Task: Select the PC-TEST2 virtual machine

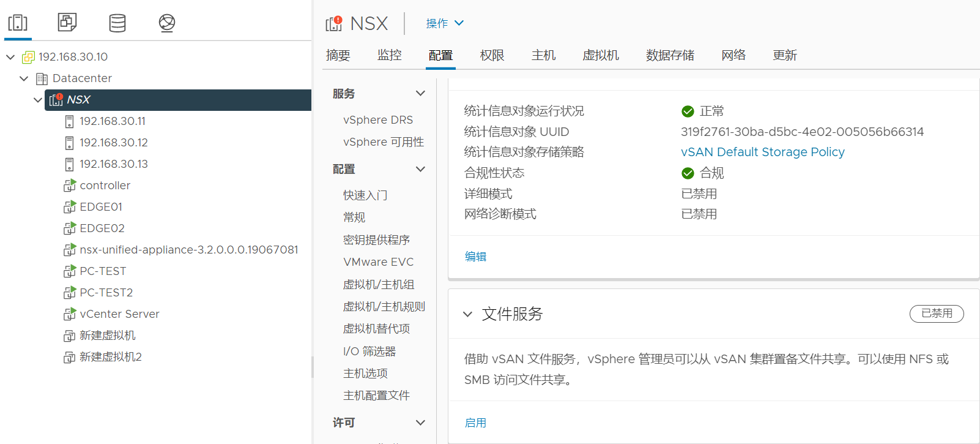Action: coord(106,293)
